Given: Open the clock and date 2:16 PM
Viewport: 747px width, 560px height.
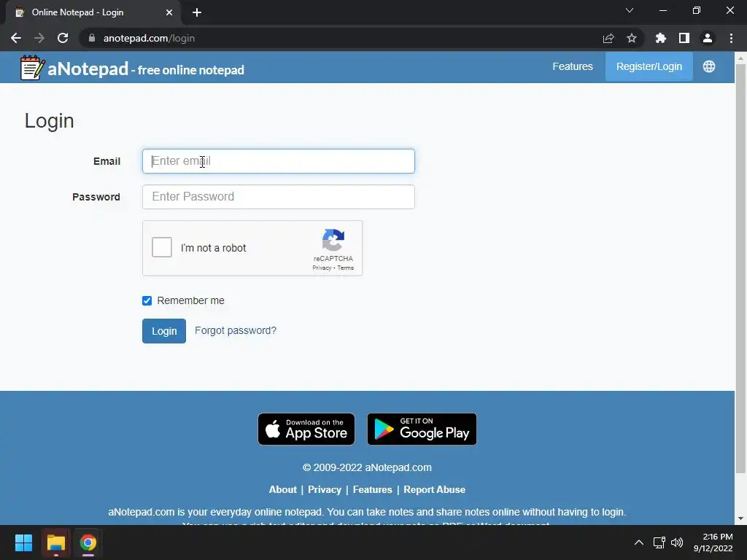Looking at the screenshot, I should click(713, 542).
